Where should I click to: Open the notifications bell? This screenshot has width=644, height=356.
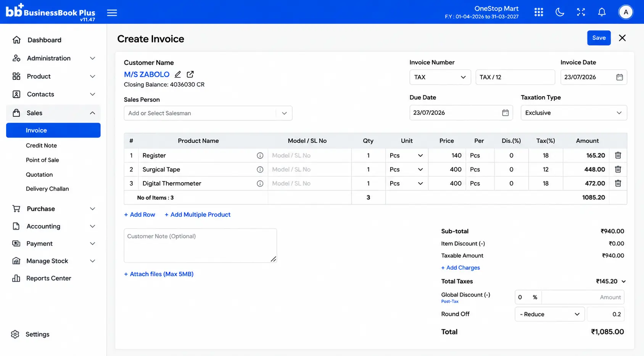click(x=602, y=12)
